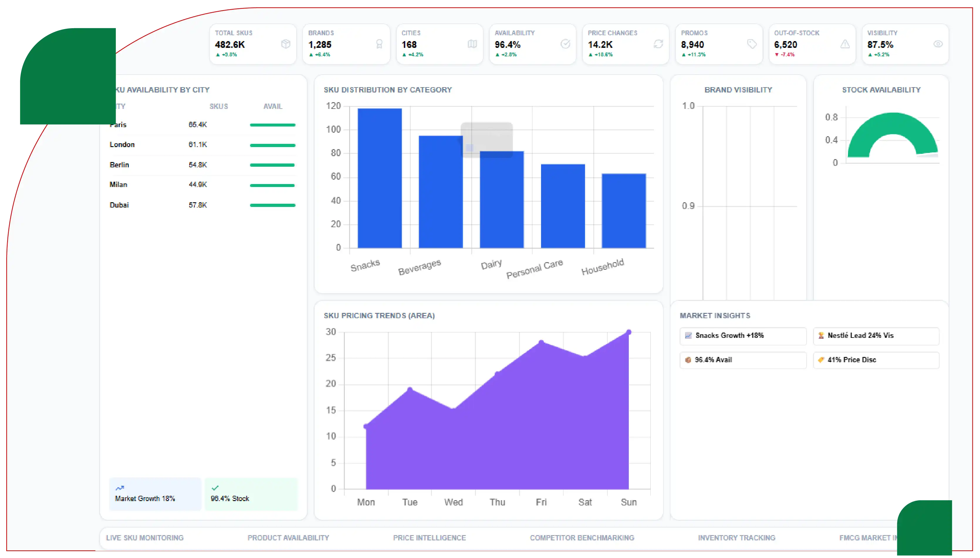
Task: Click the award icon in Brands card
Action: click(x=379, y=44)
